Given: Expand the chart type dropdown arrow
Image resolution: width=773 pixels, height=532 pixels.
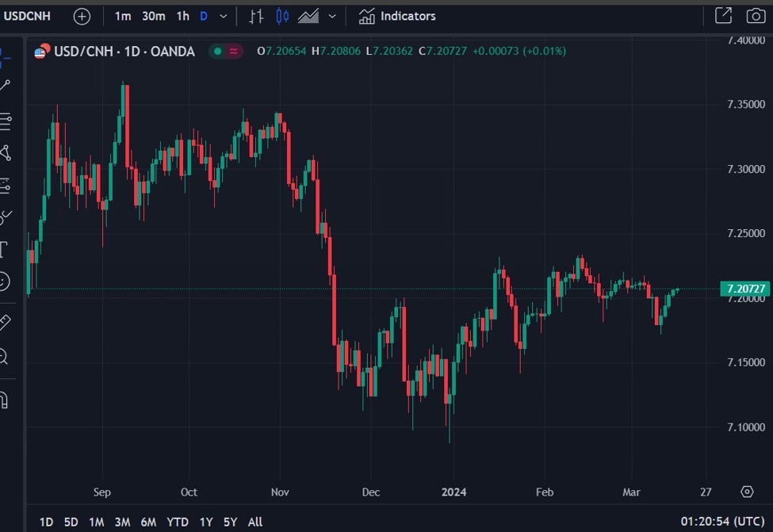Looking at the screenshot, I should [332, 16].
